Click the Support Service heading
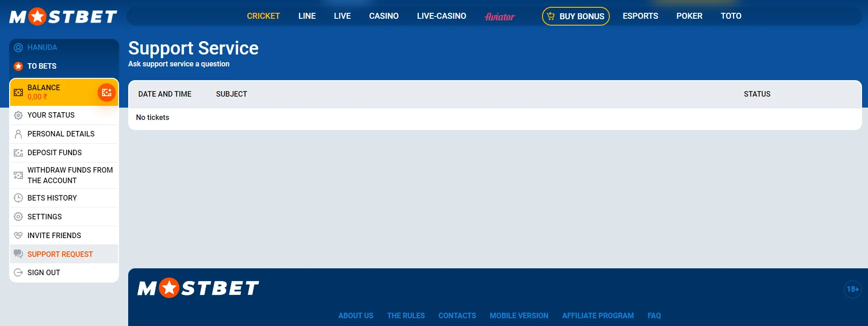This screenshot has width=868, height=326. click(x=193, y=49)
